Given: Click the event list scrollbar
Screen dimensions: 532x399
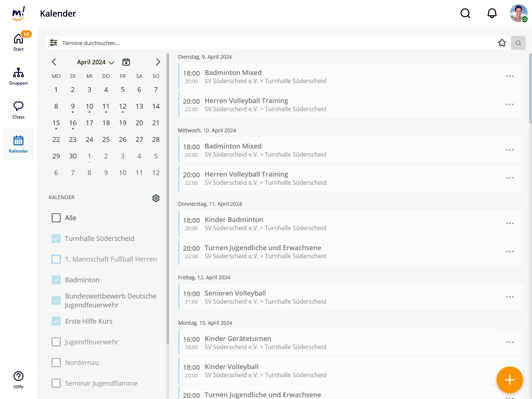Looking at the screenshot, I should click(530, 89).
